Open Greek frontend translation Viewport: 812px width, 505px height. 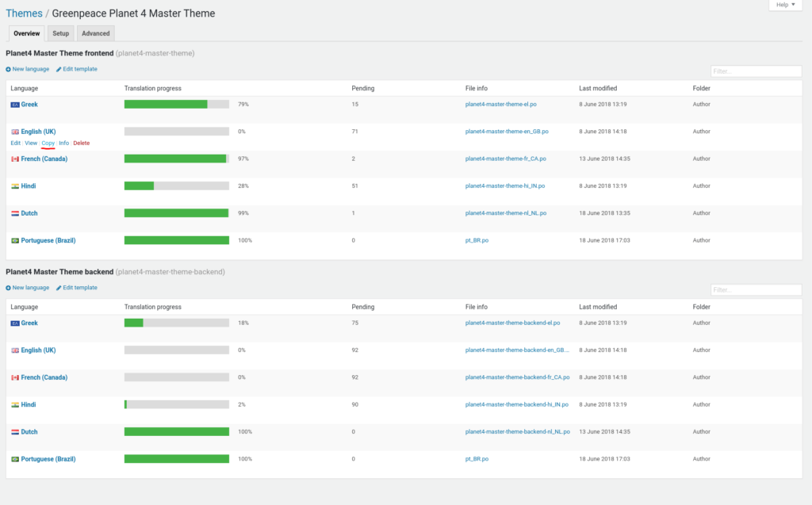coord(29,105)
